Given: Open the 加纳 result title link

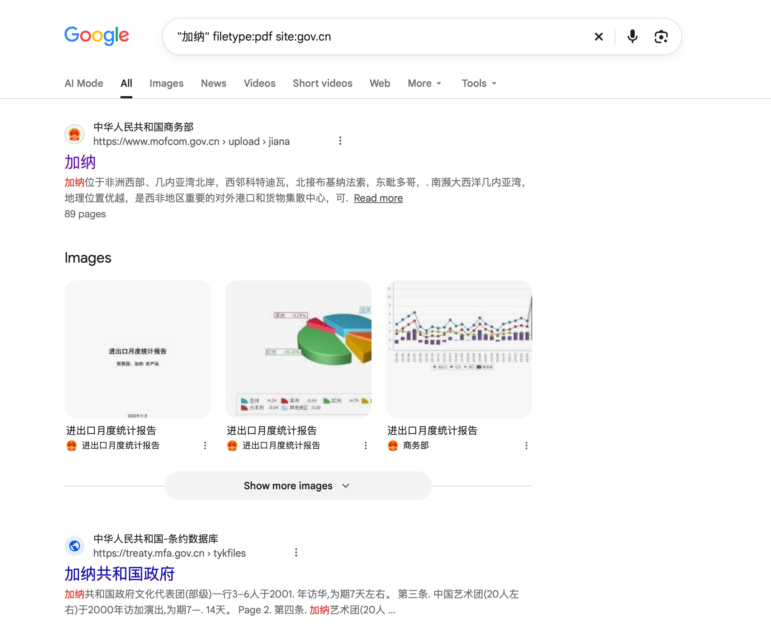Looking at the screenshot, I should (x=80, y=162).
